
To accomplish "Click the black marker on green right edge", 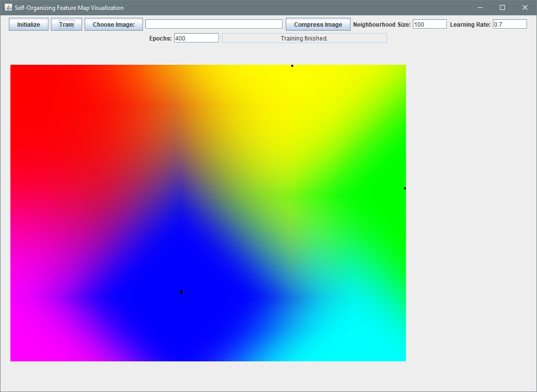I will (405, 188).
